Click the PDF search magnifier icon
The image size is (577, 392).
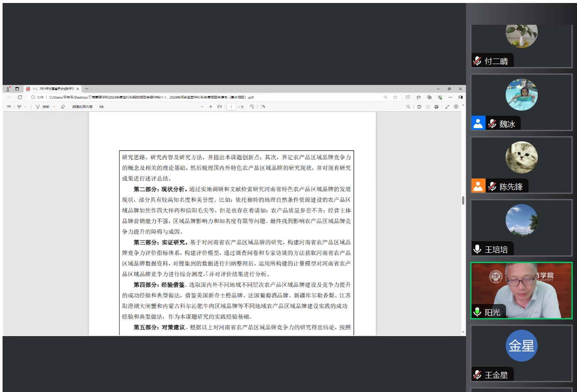(408, 107)
